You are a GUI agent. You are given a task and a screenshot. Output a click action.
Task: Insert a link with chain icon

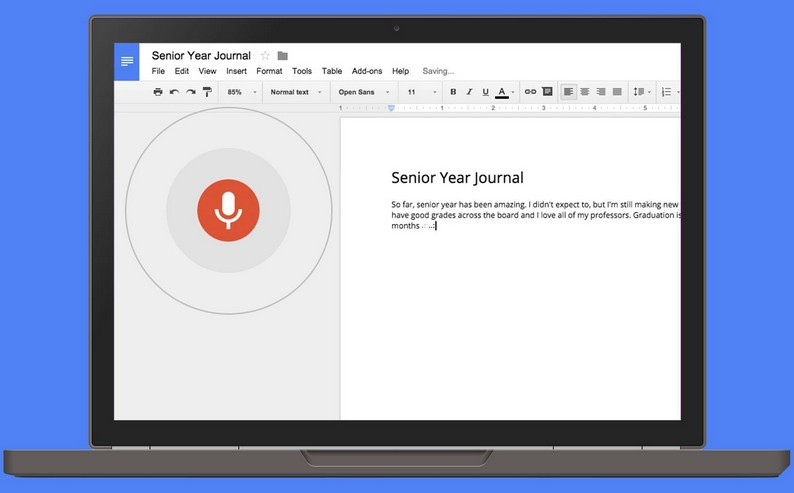coord(530,92)
